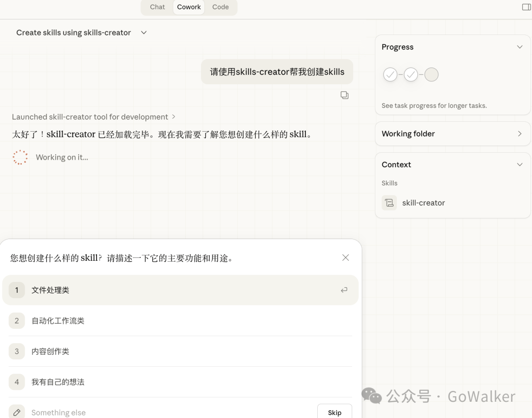Choose option 2 自动化工作流类
This screenshot has width=532, height=418.
[180, 320]
